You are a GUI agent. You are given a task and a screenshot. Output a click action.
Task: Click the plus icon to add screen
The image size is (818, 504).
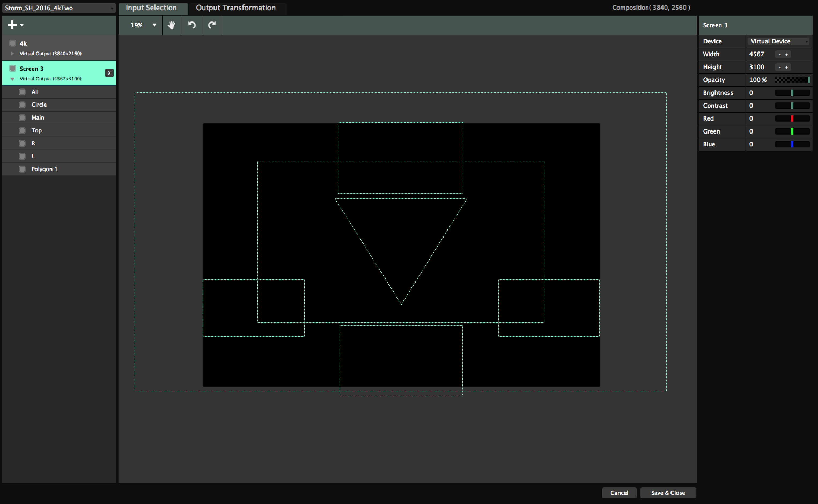pos(12,25)
